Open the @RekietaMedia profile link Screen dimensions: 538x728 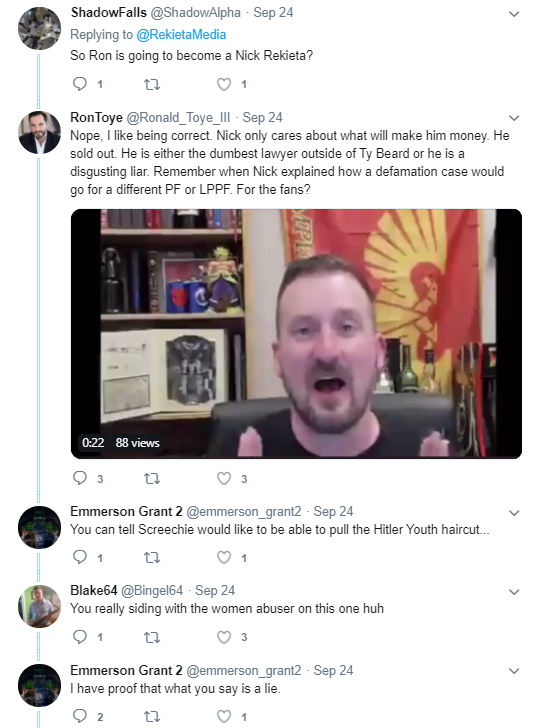(181, 34)
